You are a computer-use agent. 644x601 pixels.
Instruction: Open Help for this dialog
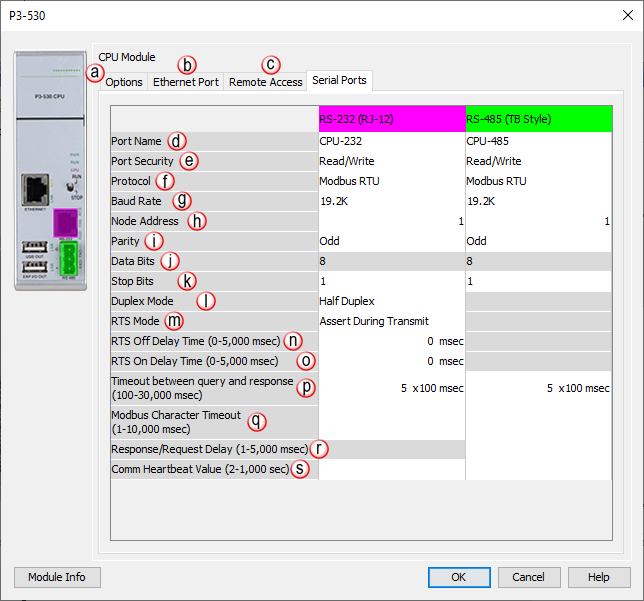click(598, 577)
